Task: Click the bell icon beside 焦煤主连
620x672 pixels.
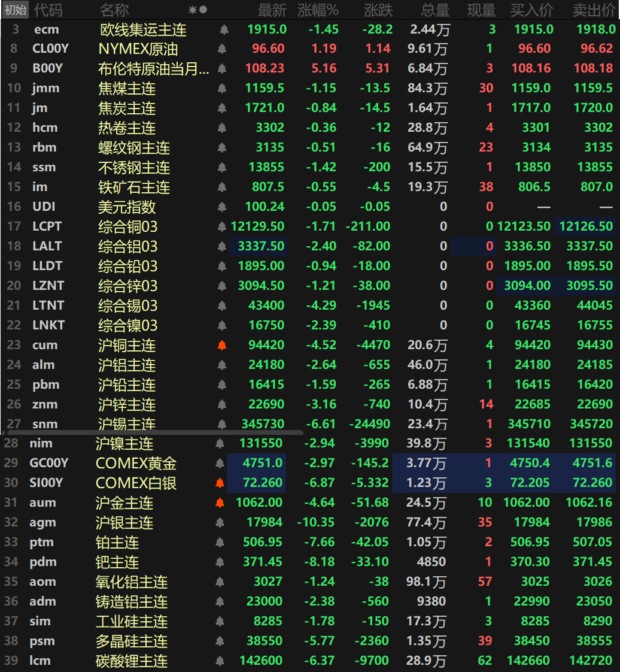Action: tap(222, 89)
